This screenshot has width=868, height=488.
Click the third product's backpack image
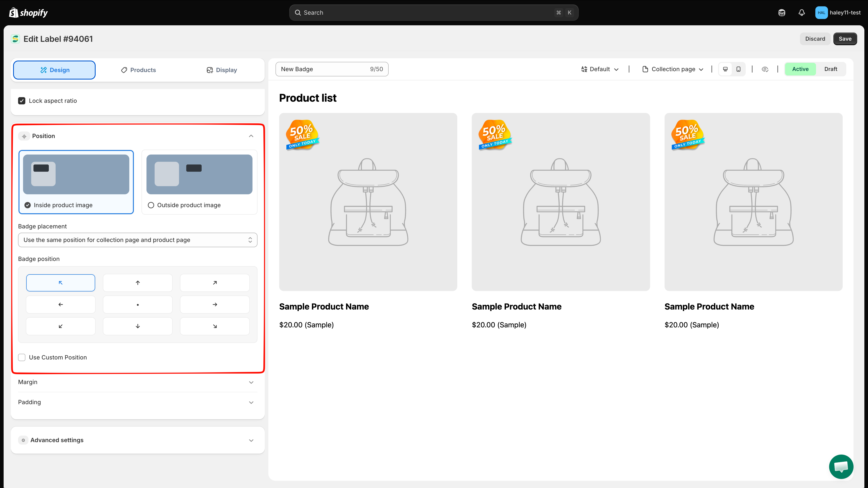click(x=753, y=202)
